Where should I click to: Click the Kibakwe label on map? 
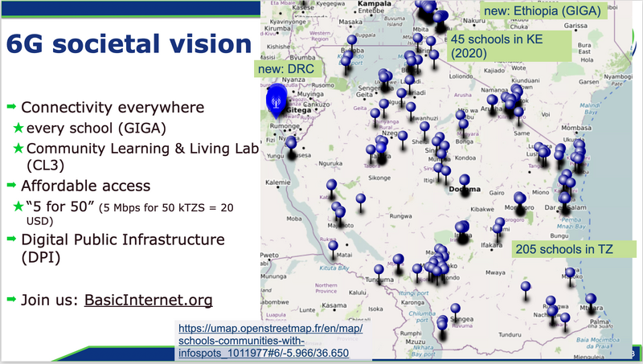click(482, 209)
